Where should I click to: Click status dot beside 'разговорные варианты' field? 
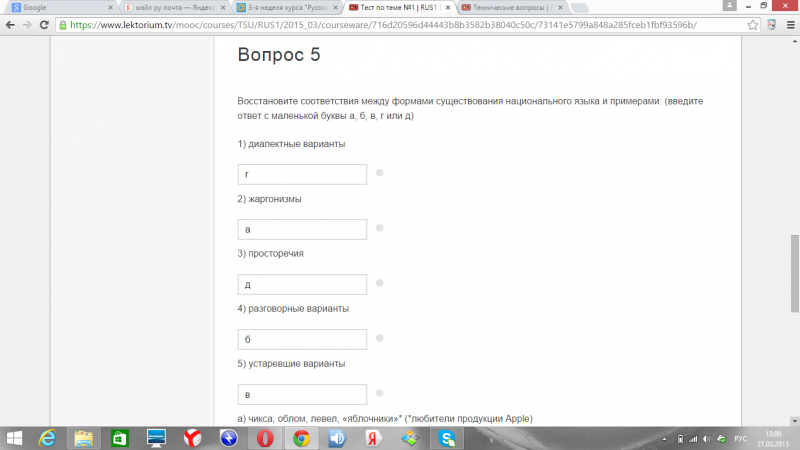pos(380,338)
